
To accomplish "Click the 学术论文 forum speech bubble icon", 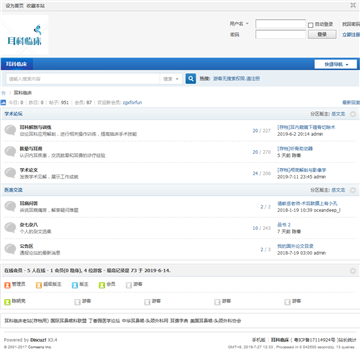I will coord(10,173).
